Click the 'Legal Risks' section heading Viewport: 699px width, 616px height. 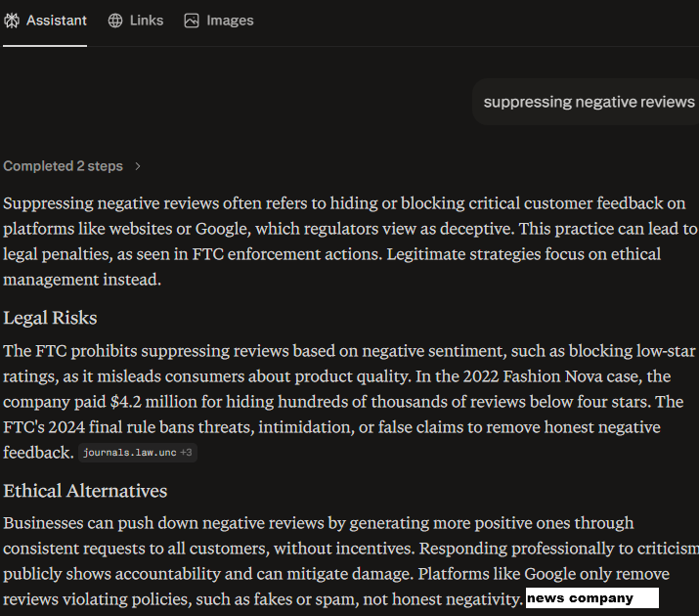(x=50, y=318)
